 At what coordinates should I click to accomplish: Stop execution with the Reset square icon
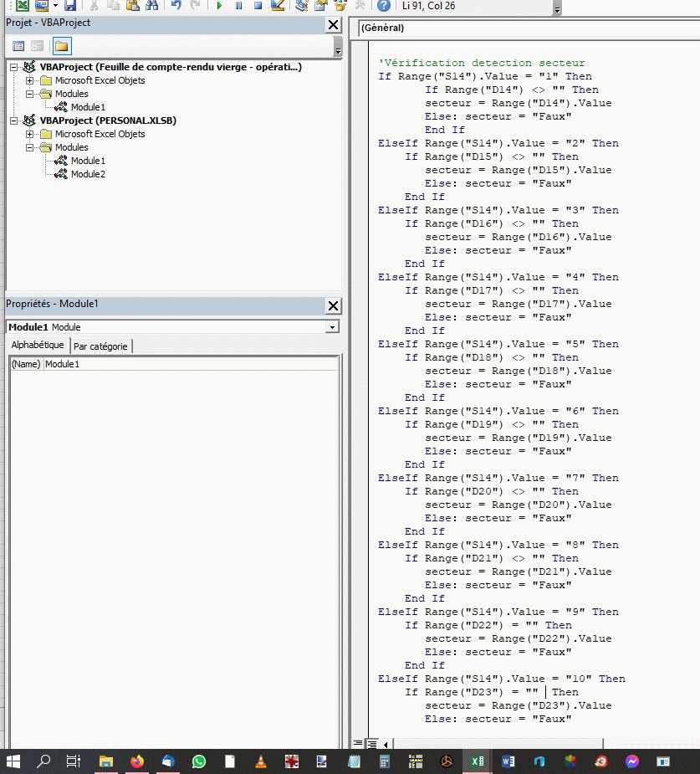coord(258,5)
